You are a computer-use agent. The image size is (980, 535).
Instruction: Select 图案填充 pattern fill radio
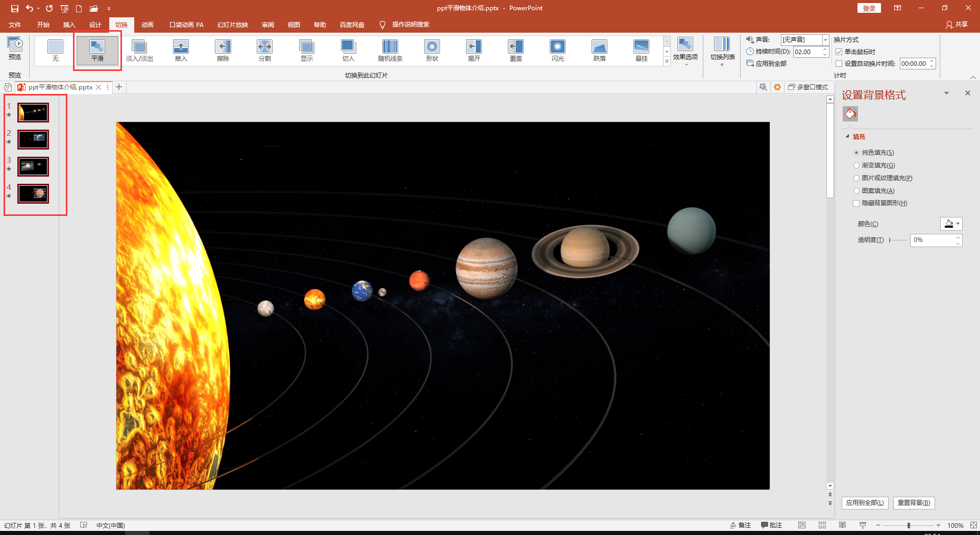click(x=856, y=191)
